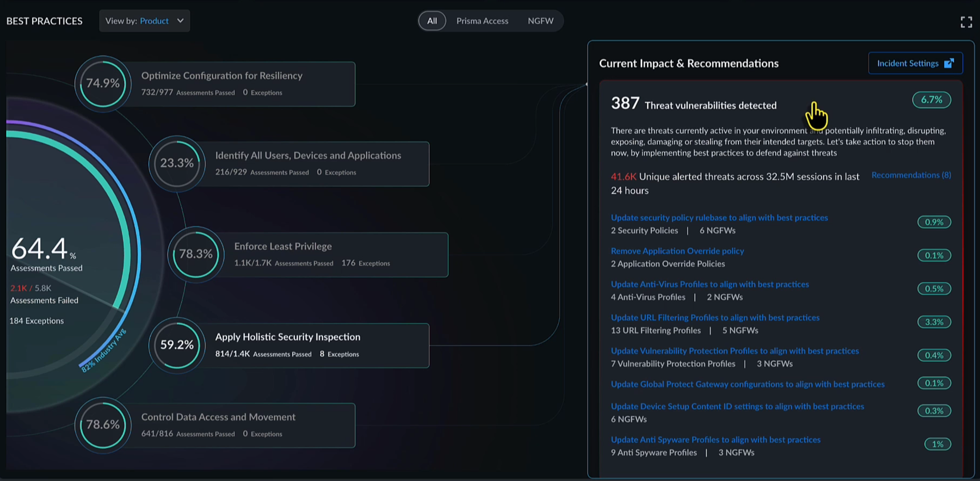
Task: Click the 23.3% identification score ring
Action: point(177,163)
